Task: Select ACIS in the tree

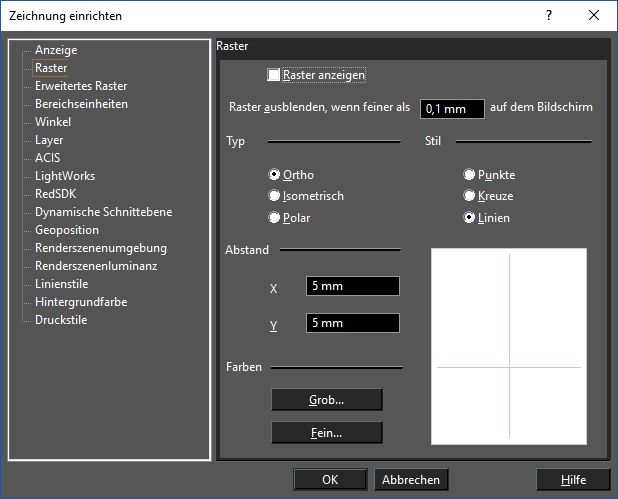Action: (47, 158)
